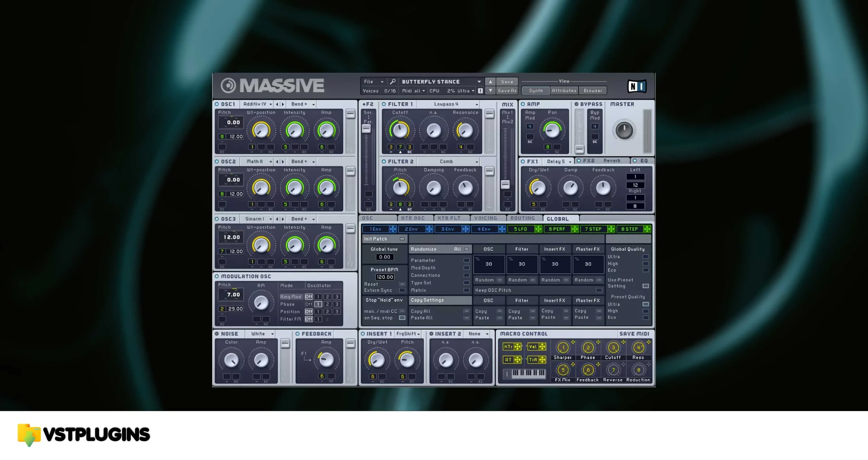Open the Filter 2 Comb type dropdown
Image resolution: width=868 pixels, height=460 pixels.
pyautogui.click(x=449, y=162)
